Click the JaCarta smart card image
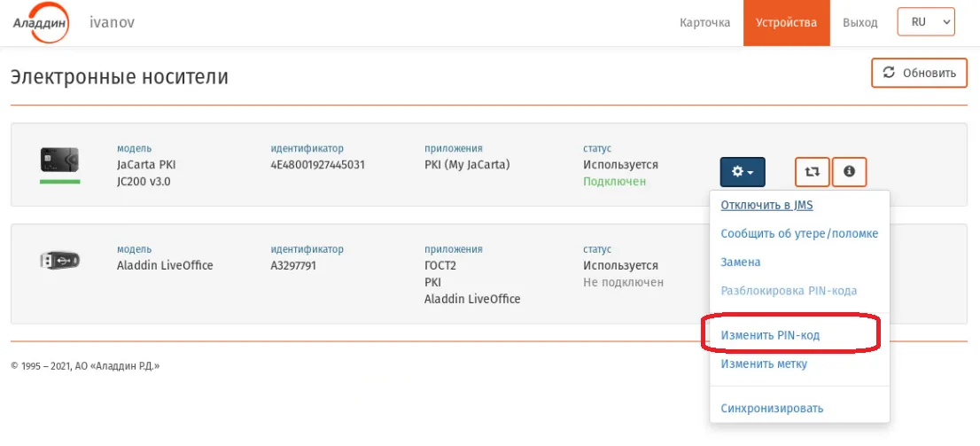Viewport: 980px width, 446px height. [x=59, y=160]
